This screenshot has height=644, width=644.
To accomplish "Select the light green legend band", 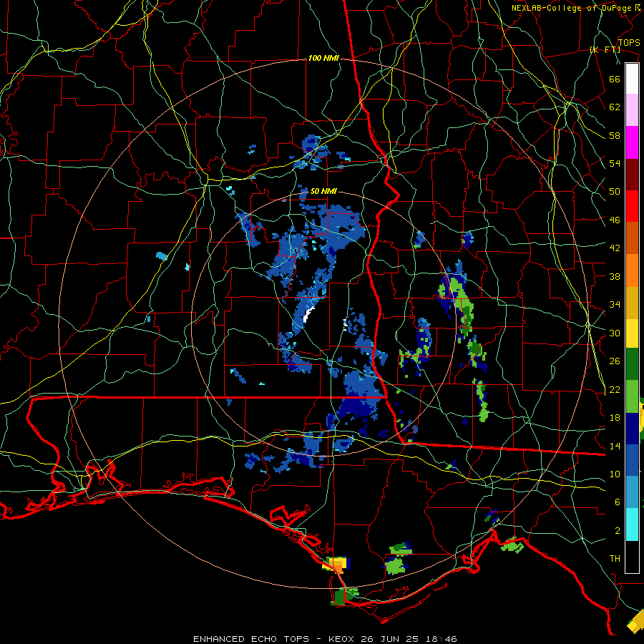I will point(632,396).
